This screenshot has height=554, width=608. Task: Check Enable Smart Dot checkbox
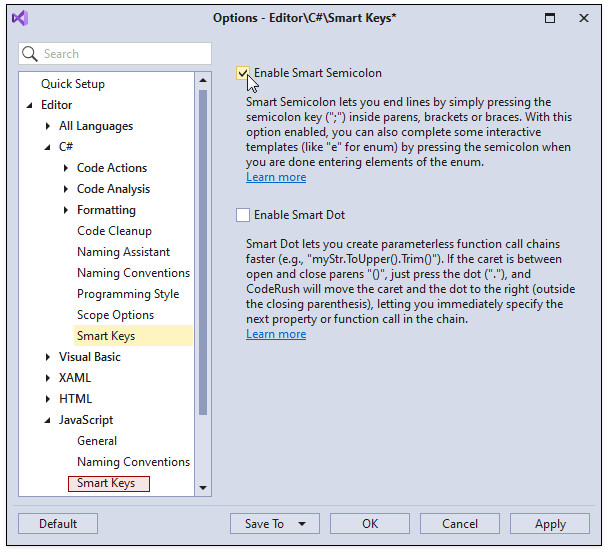click(243, 215)
